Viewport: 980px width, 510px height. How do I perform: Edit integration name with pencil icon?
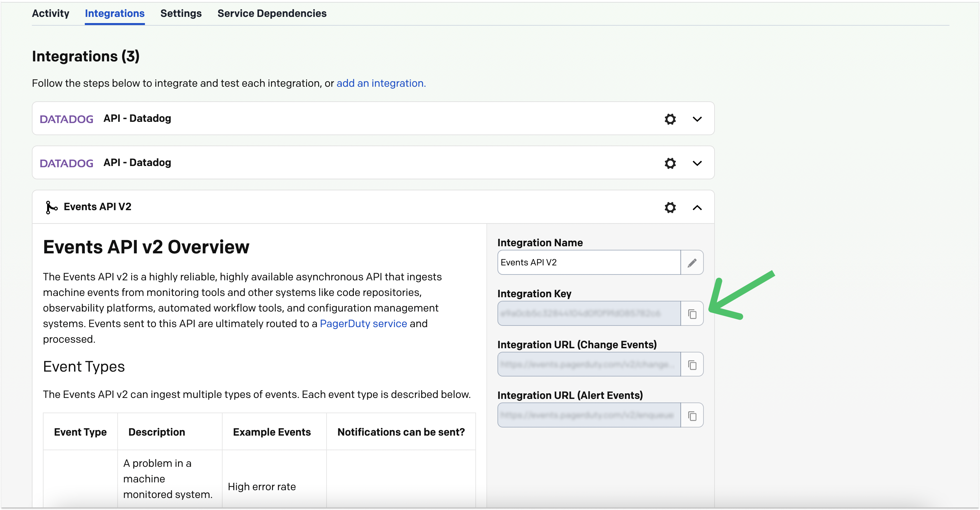tap(692, 262)
